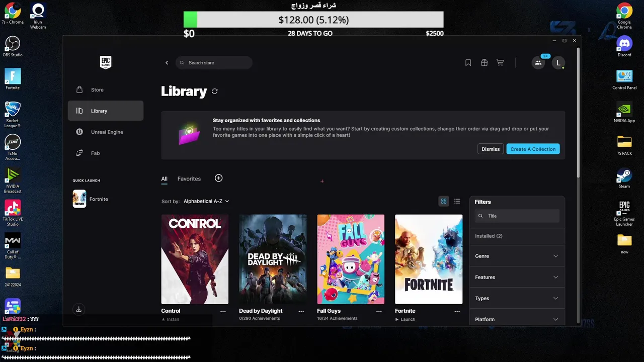Switch to the Favorites tab
The height and width of the screenshot is (362, 644).
coord(189,178)
